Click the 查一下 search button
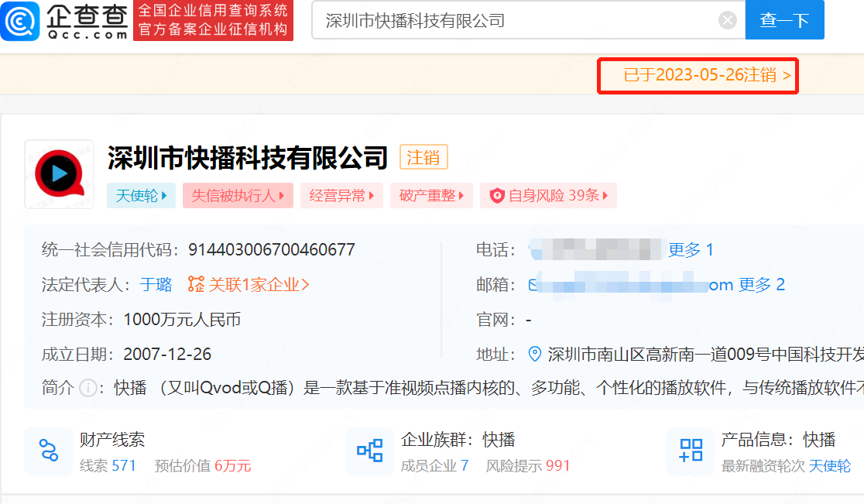 (x=784, y=20)
